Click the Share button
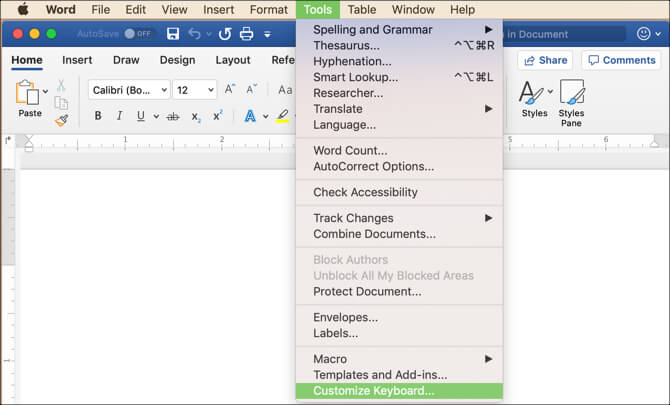The image size is (670, 405). click(545, 60)
